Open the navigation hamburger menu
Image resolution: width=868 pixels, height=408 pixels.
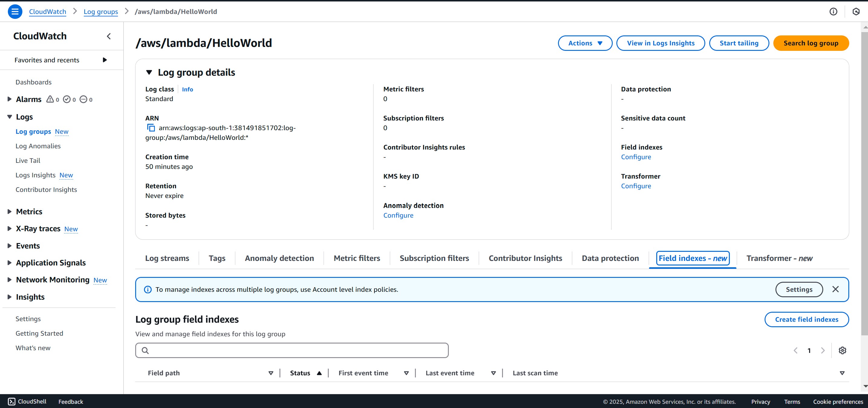point(15,11)
